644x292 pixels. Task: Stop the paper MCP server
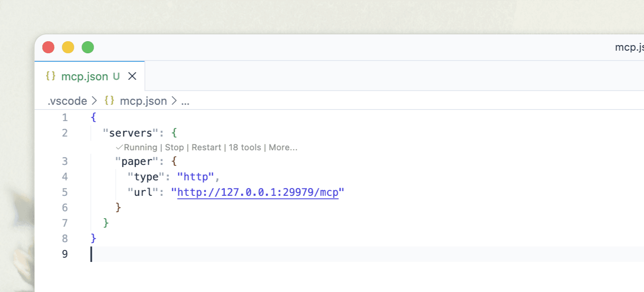pyautogui.click(x=174, y=147)
